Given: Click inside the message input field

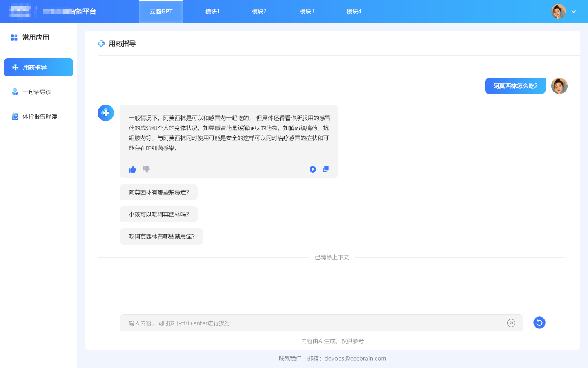Looking at the screenshot, I should coord(286,323).
